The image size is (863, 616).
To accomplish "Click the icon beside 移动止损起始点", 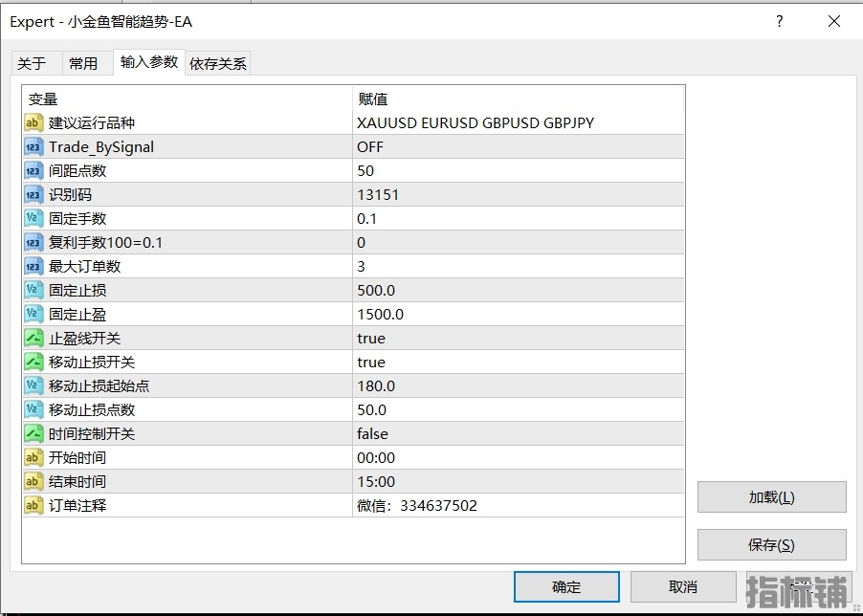I will 33,385.
